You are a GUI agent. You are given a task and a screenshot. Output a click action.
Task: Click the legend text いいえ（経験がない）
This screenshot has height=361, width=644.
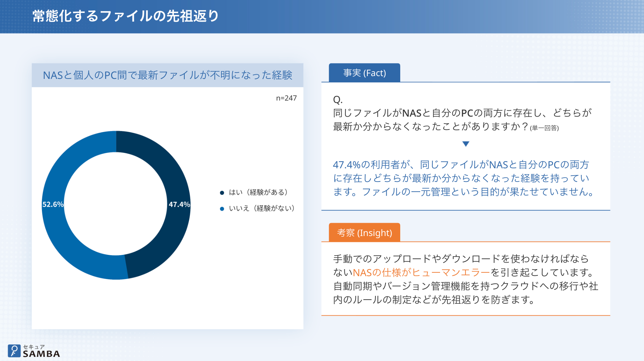pyautogui.click(x=262, y=208)
